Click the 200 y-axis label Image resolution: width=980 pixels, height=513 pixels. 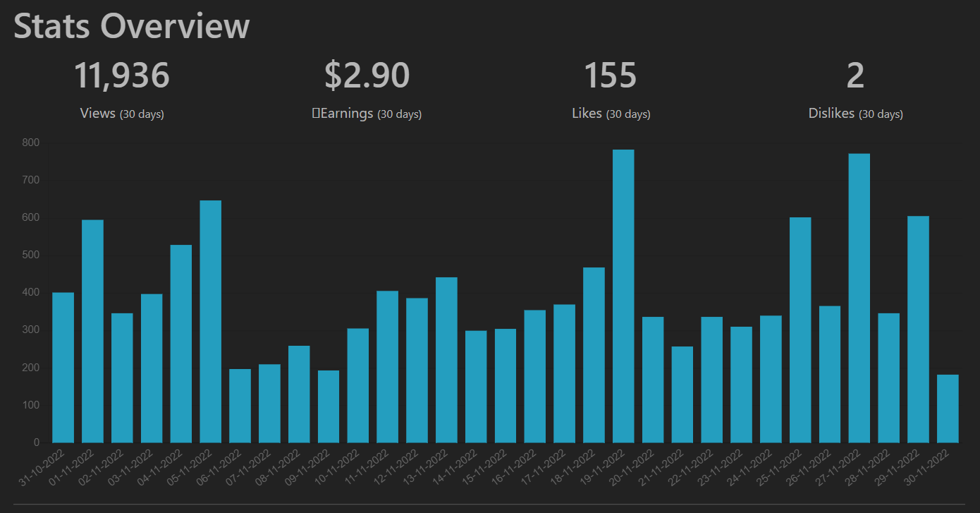pyautogui.click(x=31, y=368)
